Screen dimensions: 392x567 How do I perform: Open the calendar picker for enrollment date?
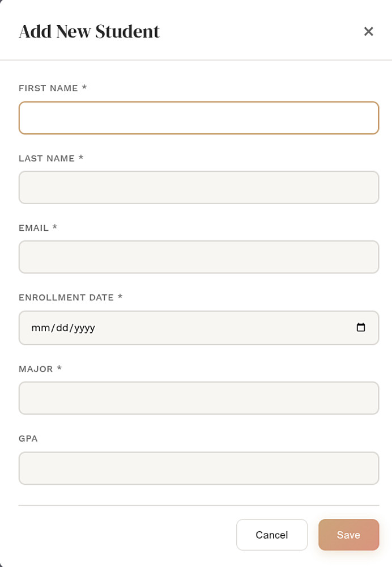click(x=361, y=327)
